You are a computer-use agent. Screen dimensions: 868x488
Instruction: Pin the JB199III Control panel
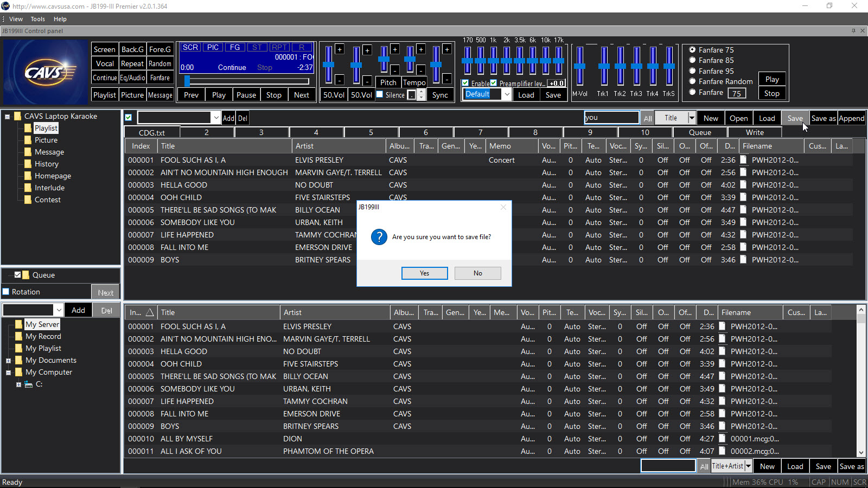tap(853, 31)
